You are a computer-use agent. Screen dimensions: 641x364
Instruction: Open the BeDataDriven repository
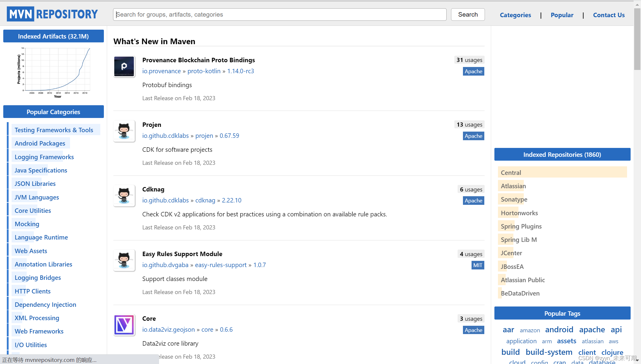click(520, 293)
